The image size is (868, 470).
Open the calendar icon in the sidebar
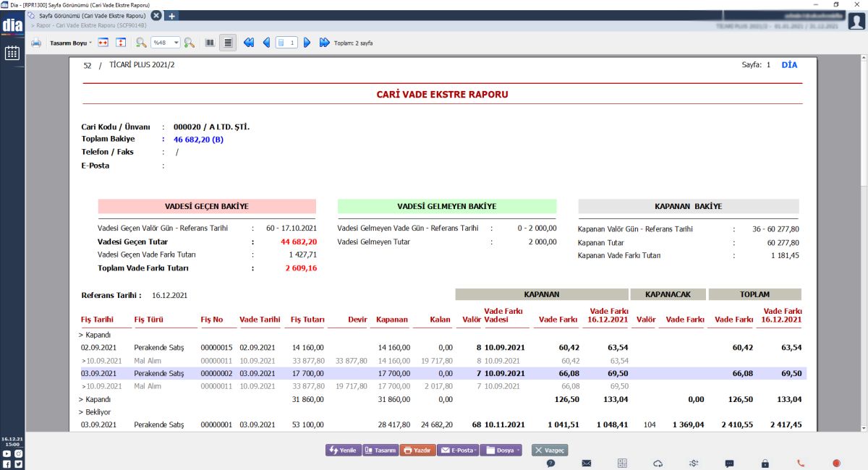pyautogui.click(x=12, y=53)
